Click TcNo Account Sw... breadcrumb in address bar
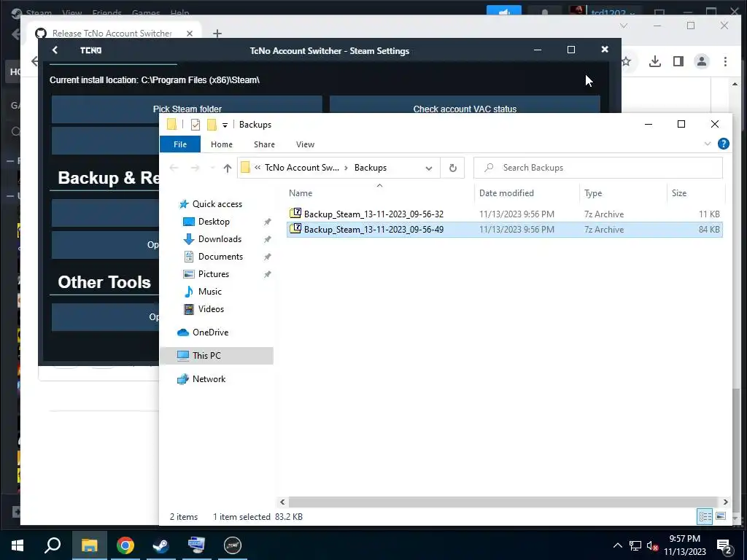Viewport: 747px width, 560px height. (302, 168)
